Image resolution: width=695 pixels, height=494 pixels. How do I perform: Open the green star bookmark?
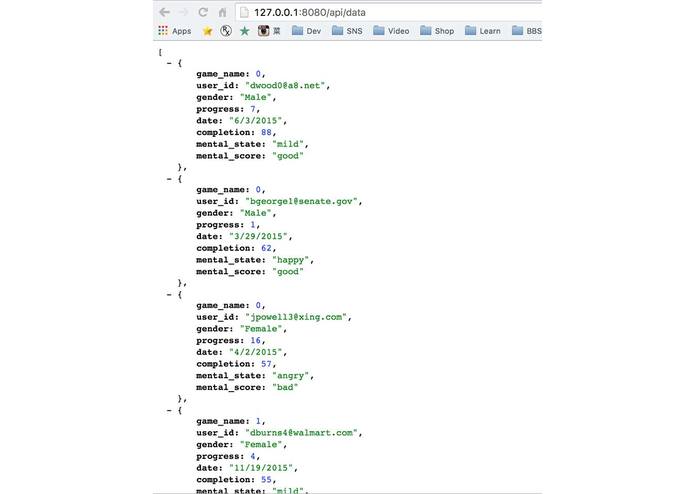(x=245, y=31)
